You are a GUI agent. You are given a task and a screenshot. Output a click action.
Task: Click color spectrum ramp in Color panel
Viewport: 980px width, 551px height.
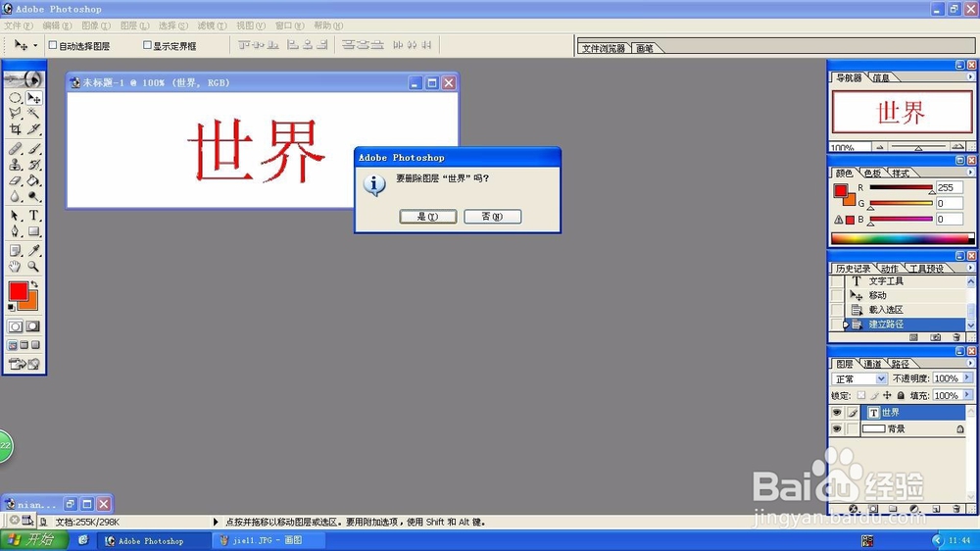click(902, 239)
